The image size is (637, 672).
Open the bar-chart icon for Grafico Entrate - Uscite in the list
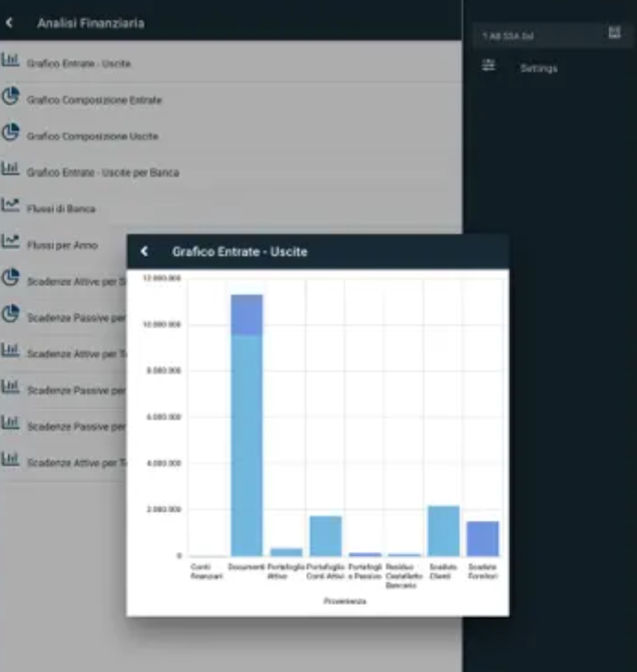(10, 60)
